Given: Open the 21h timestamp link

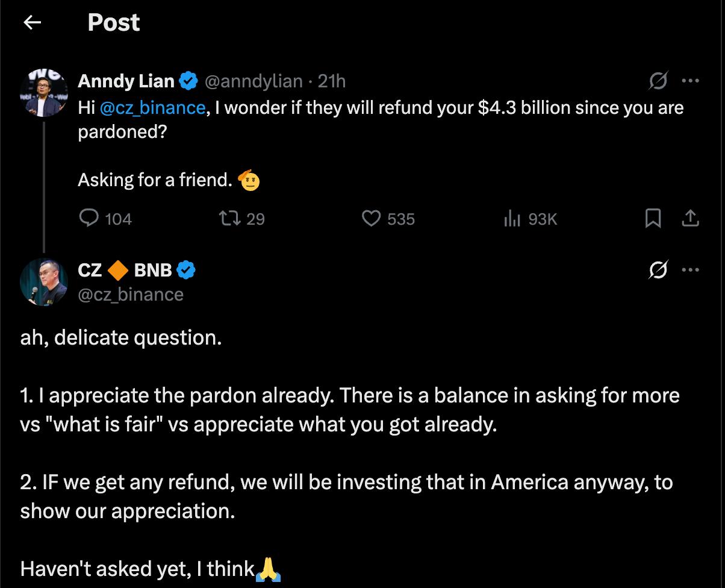Looking at the screenshot, I should (331, 81).
